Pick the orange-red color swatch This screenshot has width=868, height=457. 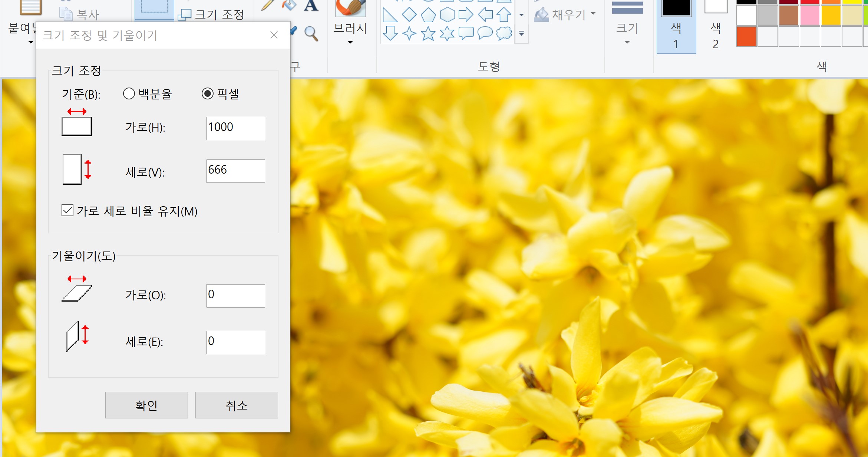[x=746, y=37]
